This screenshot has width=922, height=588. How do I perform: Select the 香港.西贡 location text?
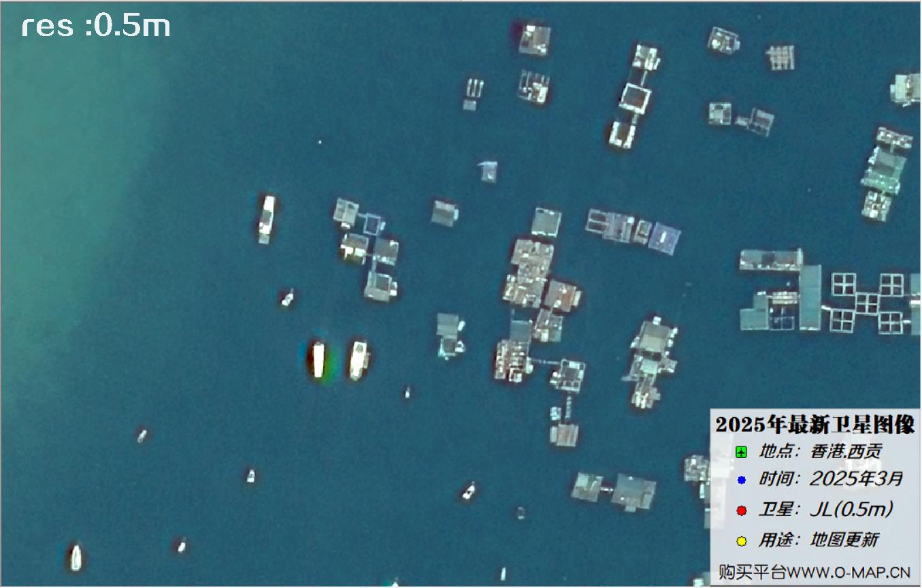pyautogui.click(x=846, y=451)
